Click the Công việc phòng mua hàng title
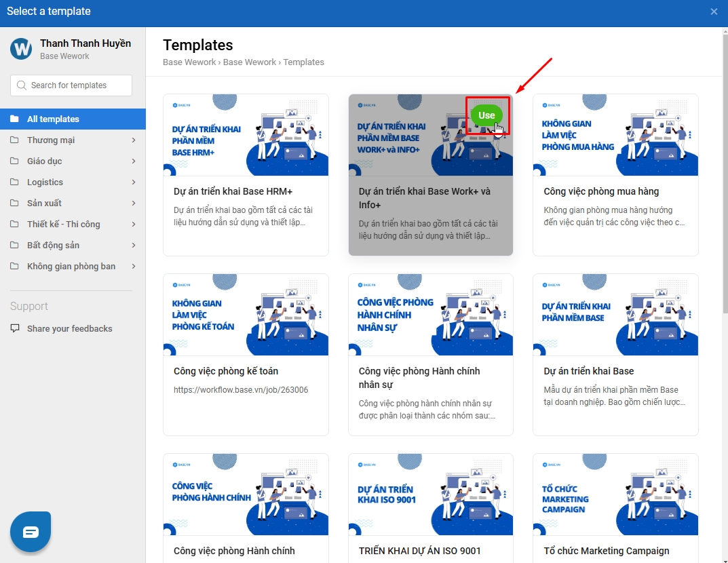 [601, 191]
